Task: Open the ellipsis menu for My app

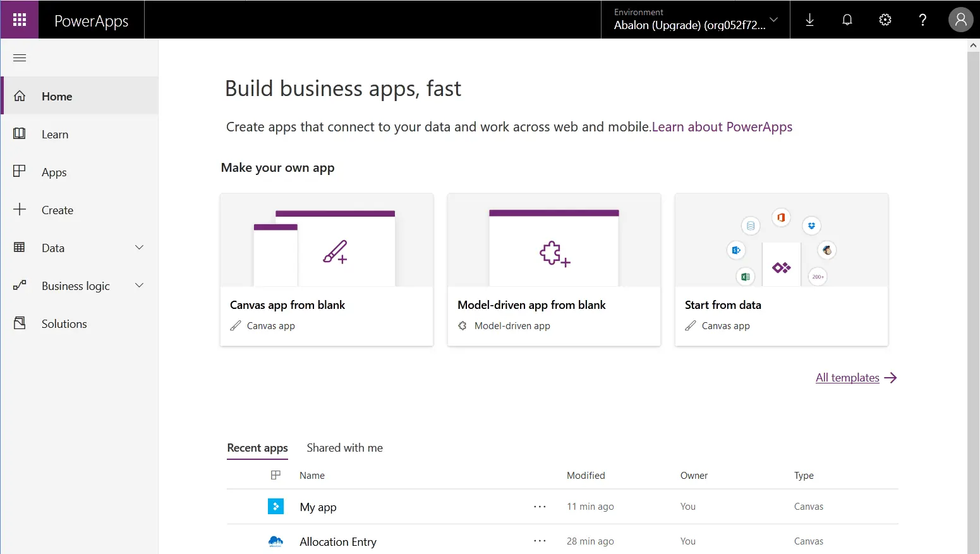Action: [x=540, y=506]
